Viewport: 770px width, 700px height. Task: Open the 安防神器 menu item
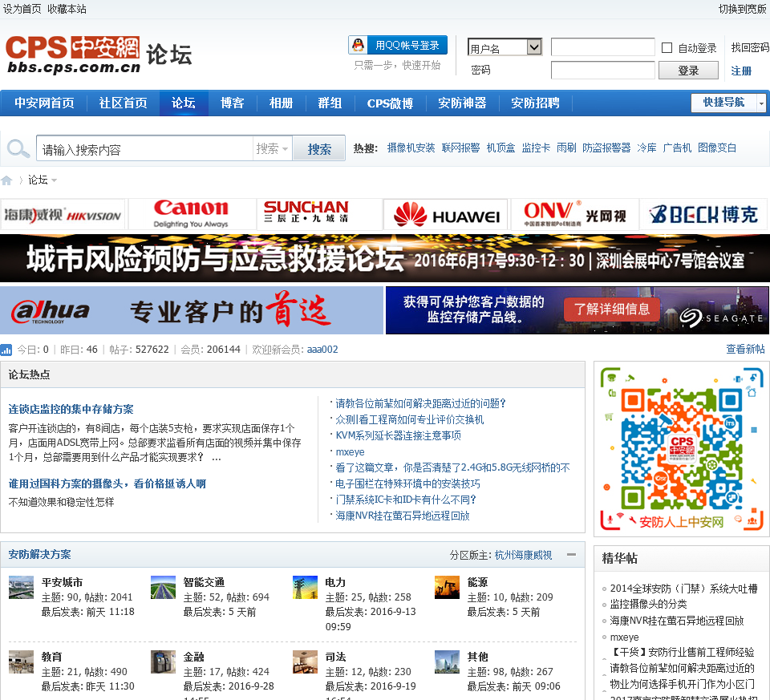tap(462, 103)
